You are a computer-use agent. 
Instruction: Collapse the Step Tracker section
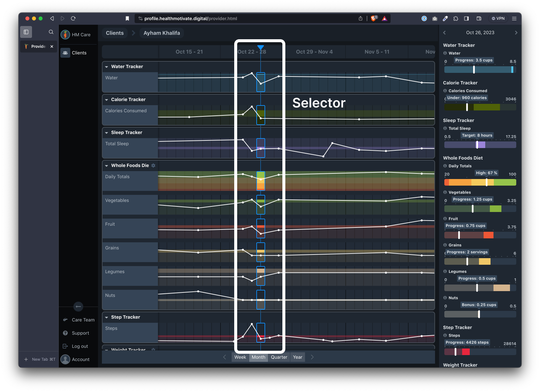[107, 317]
